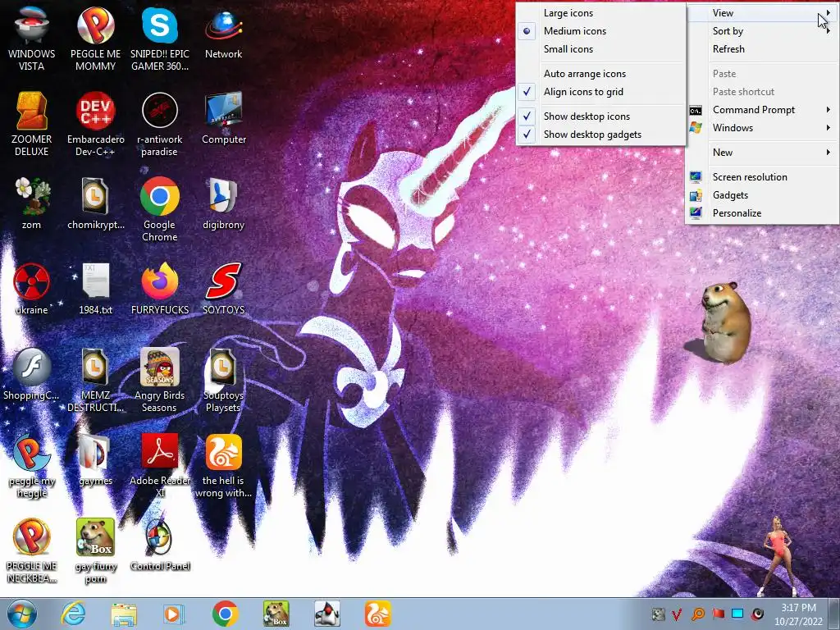Click the cyan monitor tray icon

tap(737, 614)
